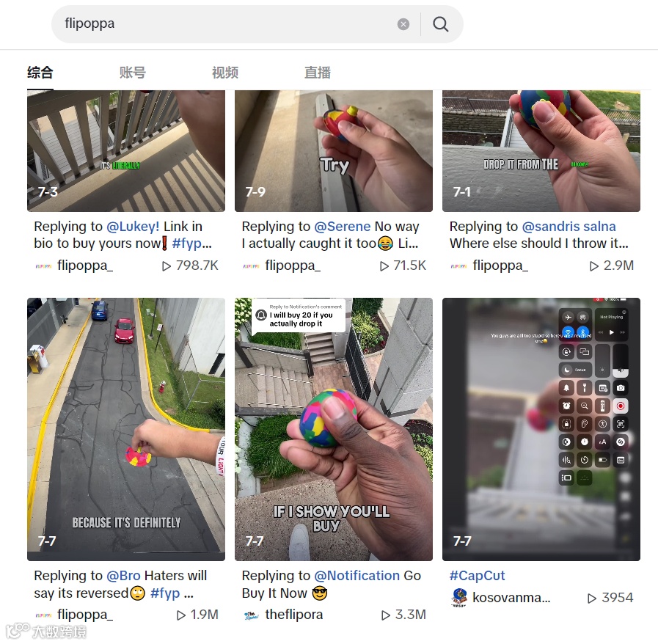Open the #CapCut hashtag link
Viewport: 658px width, 644px height.
click(x=477, y=576)
